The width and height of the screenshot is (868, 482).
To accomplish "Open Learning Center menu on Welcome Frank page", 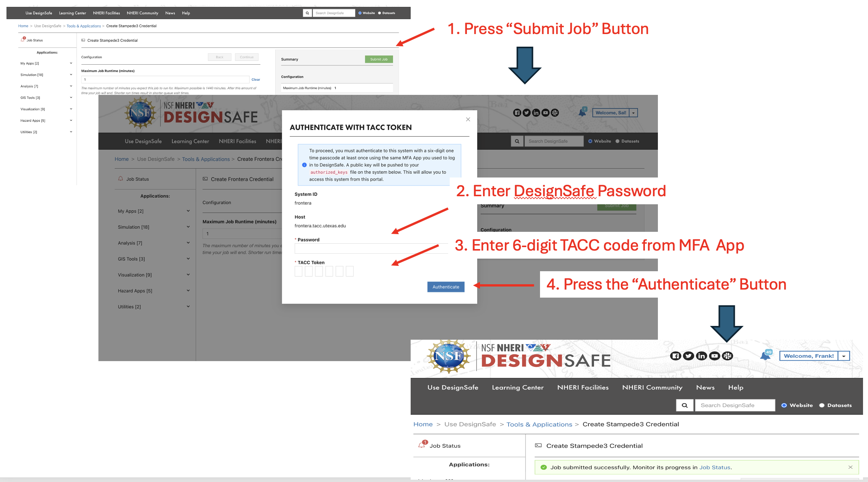I will click(x=517, y=388).
